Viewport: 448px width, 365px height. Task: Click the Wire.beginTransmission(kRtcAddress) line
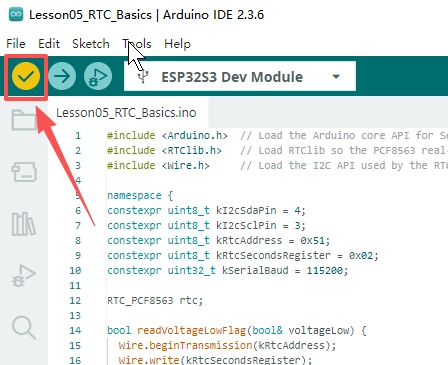(x=227, y=346)
